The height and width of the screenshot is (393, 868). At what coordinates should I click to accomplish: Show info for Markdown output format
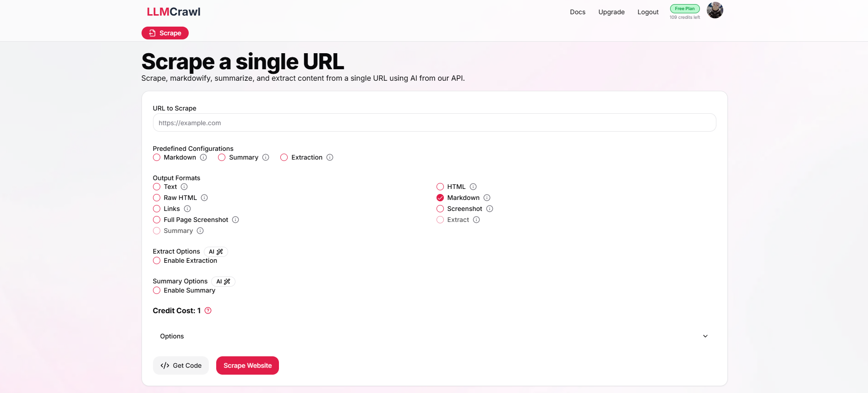coord(487,198)
